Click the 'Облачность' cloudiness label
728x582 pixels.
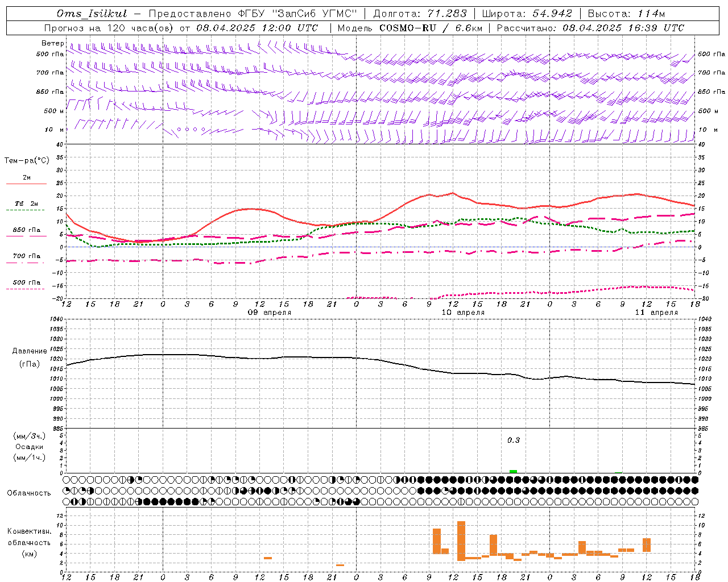coord(29,493)
